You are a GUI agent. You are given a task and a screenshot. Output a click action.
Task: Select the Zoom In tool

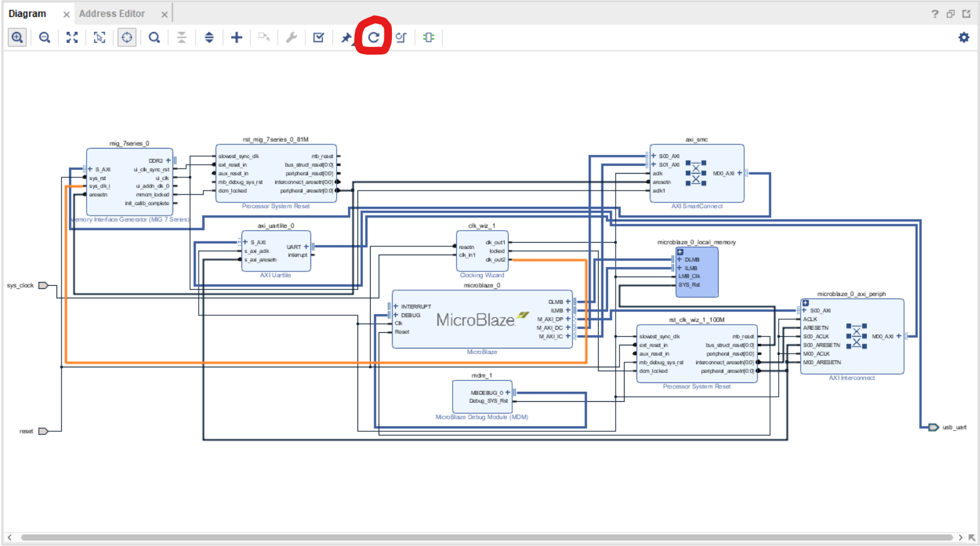tap(17, 37)
